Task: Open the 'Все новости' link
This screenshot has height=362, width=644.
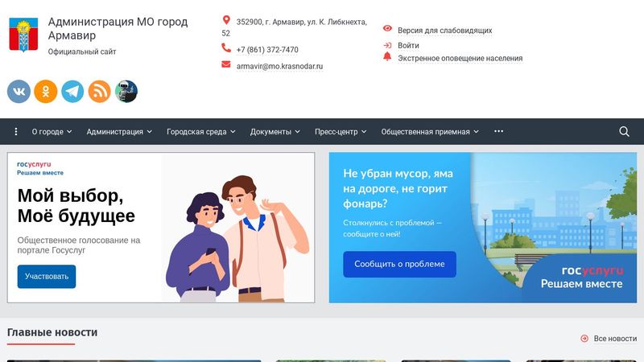Action: pos(614,339)
